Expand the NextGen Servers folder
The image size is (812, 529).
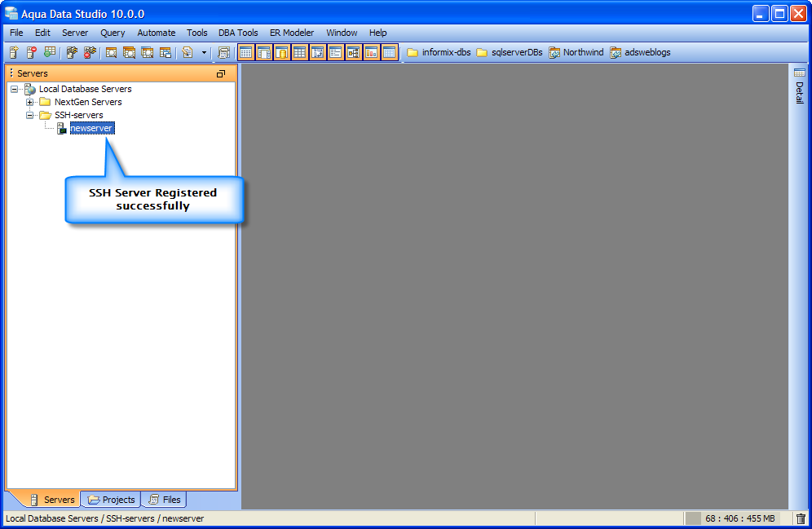click(x=30, y=102)
